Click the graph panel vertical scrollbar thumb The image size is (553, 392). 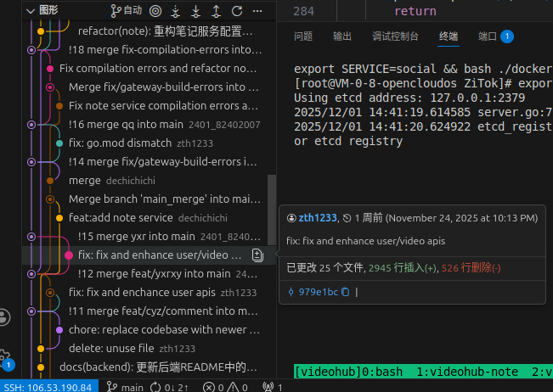tap(272, 210)
